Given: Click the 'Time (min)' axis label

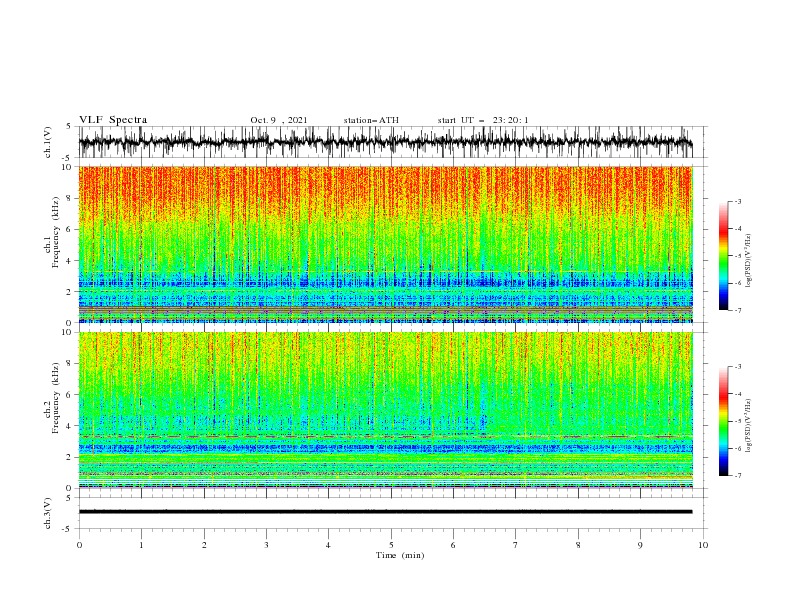Looking at the screenshot, I should 400,555.
